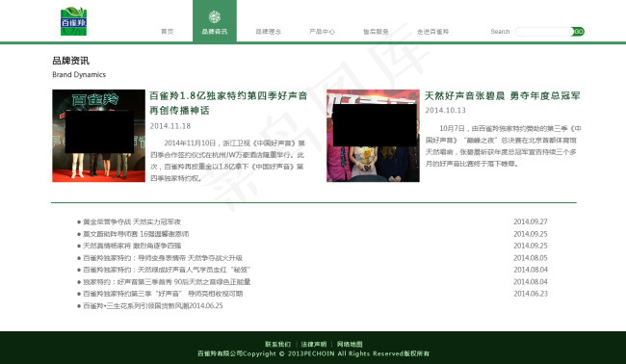626x364 pixels.
Task: Click the footer copyright line 2013PECHOIN
Action: pyautogui.click(x=313, y=353)
